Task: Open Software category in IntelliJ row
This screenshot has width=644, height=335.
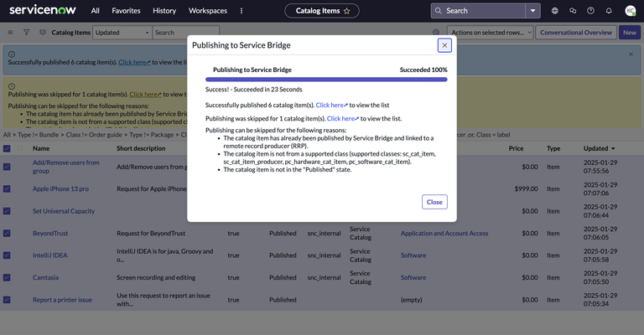Action: coord(413,255)
